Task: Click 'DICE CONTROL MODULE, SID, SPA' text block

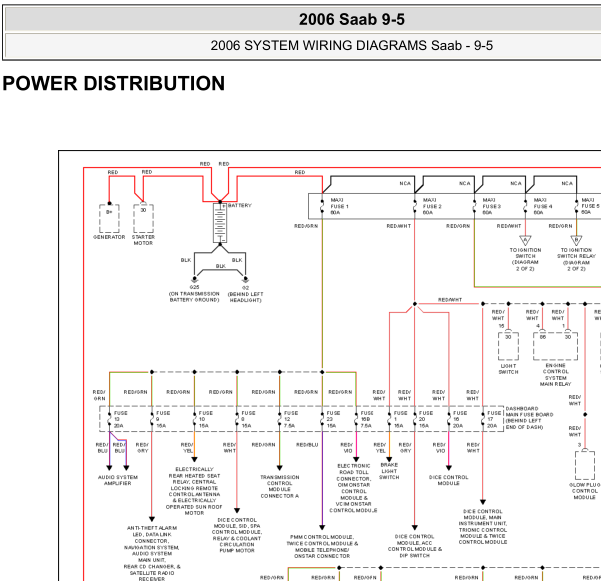Action: [237, 535]
